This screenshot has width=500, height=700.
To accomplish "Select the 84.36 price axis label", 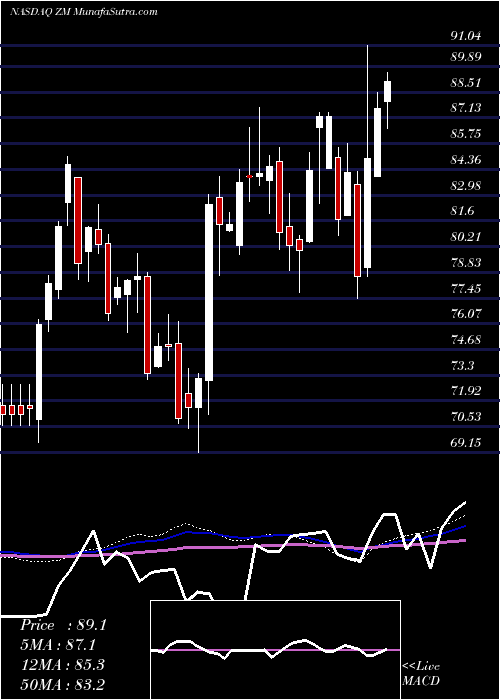I will click(466, 159).
